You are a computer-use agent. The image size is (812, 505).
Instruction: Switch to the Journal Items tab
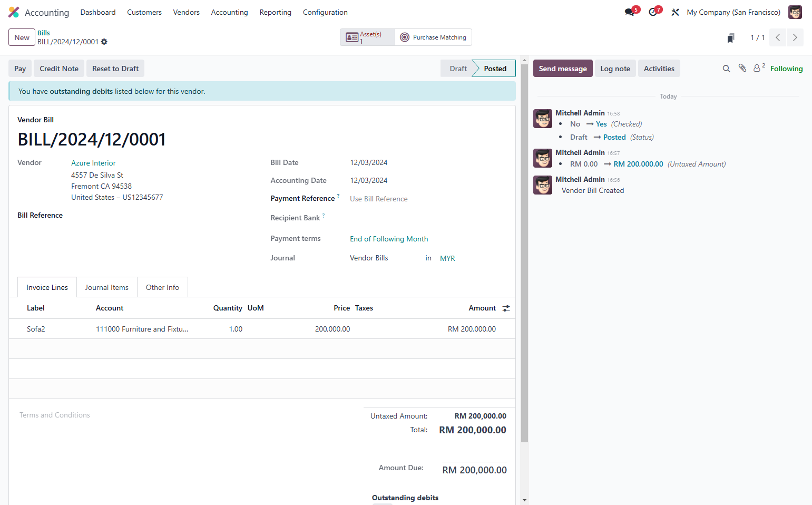point(107,287)
